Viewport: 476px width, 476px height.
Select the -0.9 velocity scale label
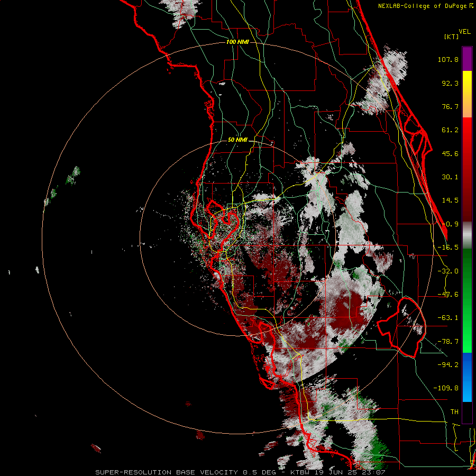450,224
